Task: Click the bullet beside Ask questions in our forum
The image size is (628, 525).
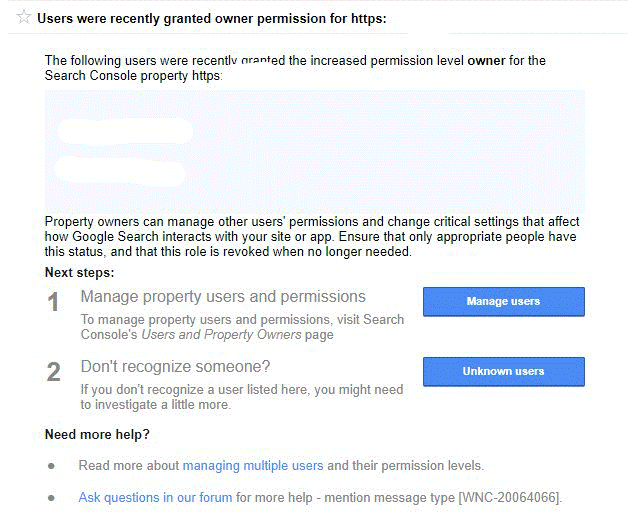Action: click(x=51, y=498)
